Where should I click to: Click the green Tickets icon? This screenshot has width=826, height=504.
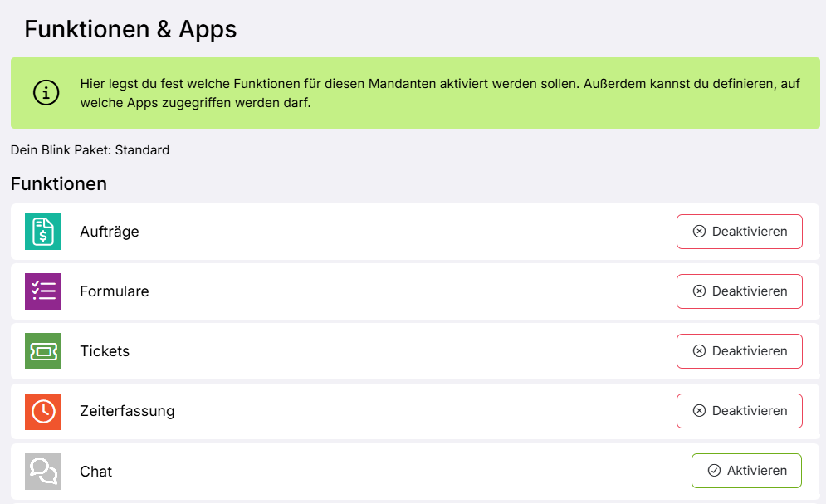point(43,351)
